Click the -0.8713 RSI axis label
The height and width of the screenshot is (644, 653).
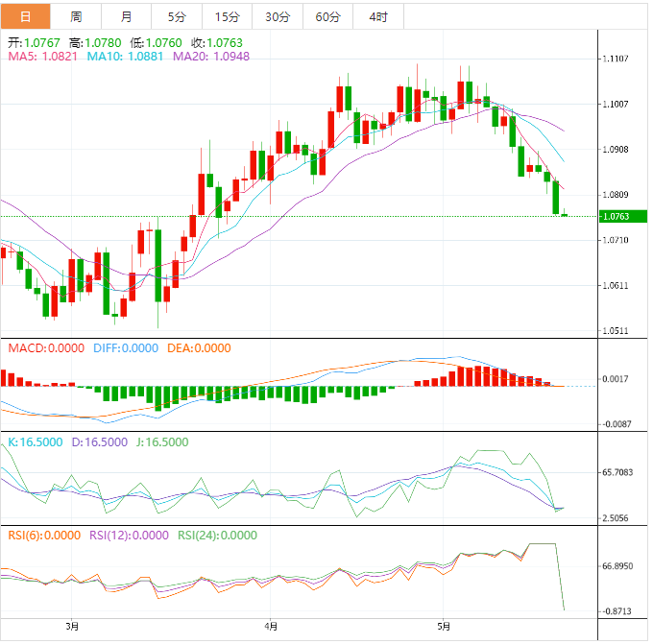(617, 611)
